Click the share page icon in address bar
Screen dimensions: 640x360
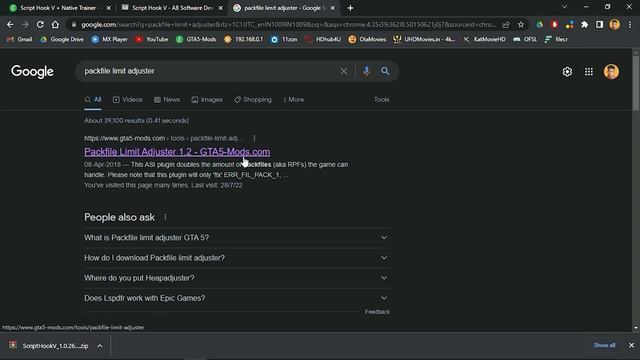pyautogui.click(x=506, y=24)
